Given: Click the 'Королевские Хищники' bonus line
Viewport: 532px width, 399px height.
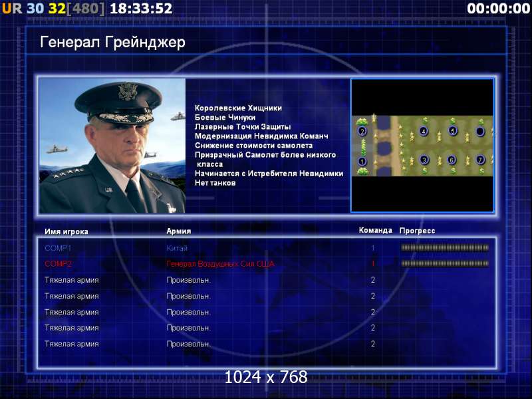Looking at the screenshot, I should (238, 108).
